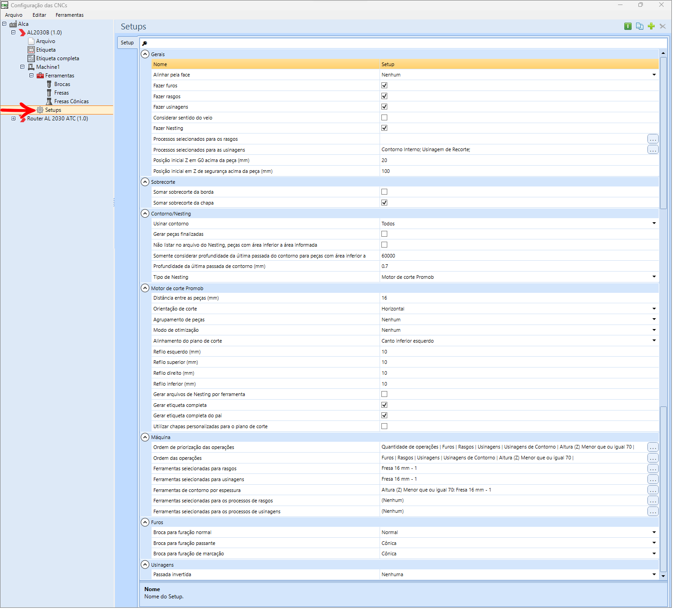The width and height of the screenshot is (675, 616).
Task: Open the Alinhar pela face dropdown
Action: pos(654,75)
